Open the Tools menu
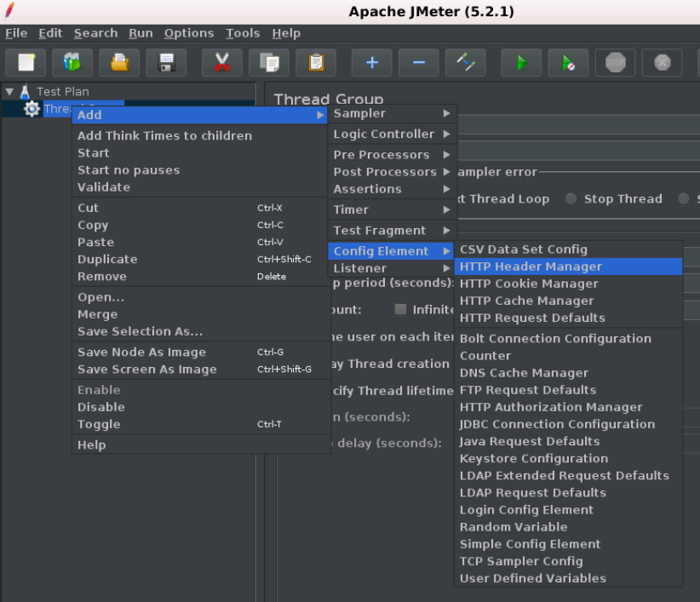 tap(243, 33)
